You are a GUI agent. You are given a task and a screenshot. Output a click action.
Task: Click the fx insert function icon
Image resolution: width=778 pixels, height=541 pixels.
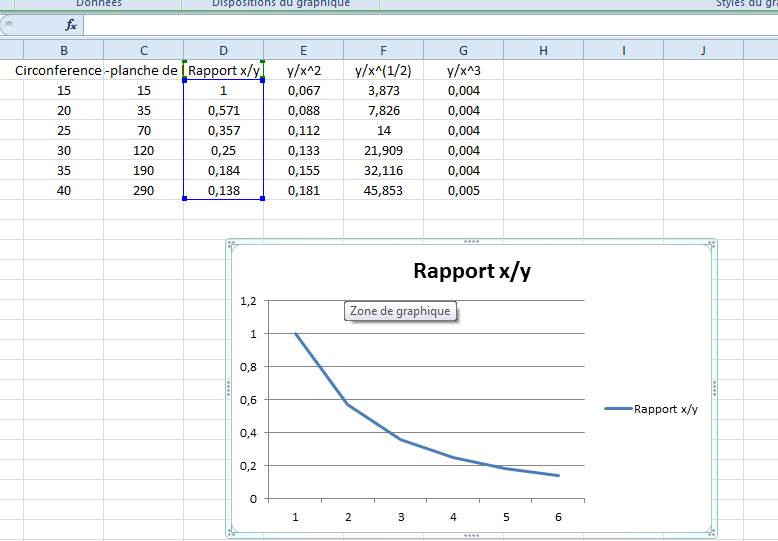pos(70,25)
